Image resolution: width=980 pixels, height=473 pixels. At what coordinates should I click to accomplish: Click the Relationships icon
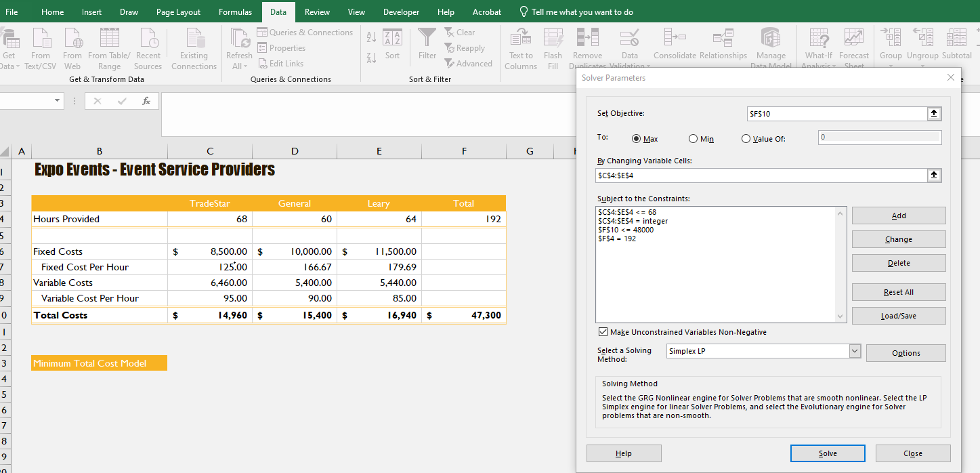click(723, 39)
